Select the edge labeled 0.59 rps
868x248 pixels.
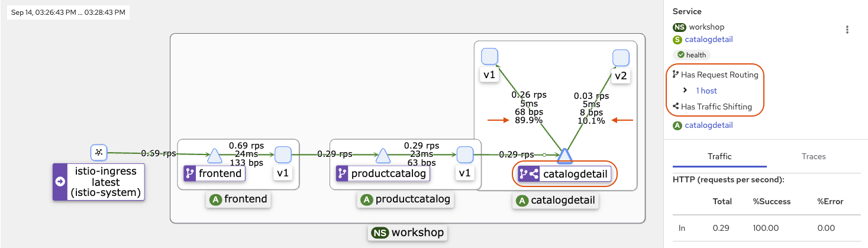(159, 153)
